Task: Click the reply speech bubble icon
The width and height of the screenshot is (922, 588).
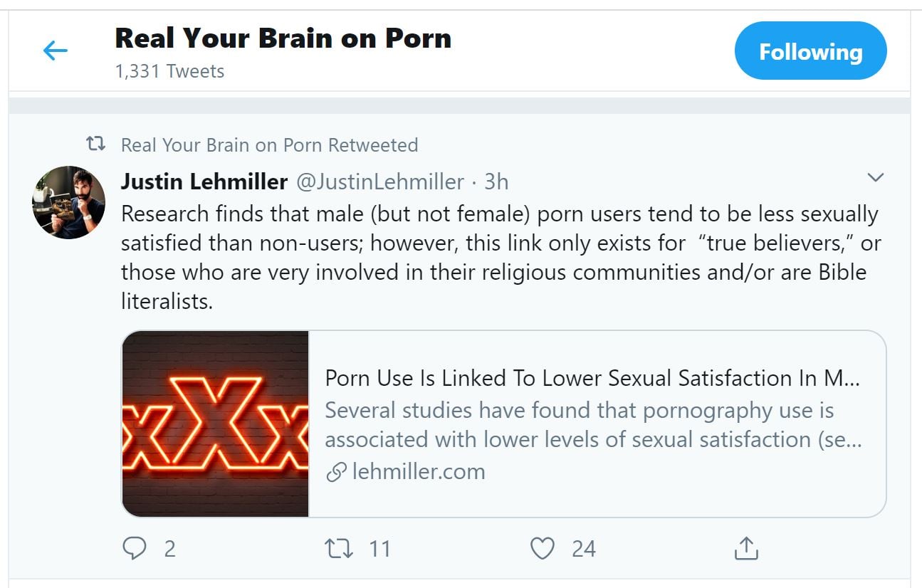Action: coord(135,548)
